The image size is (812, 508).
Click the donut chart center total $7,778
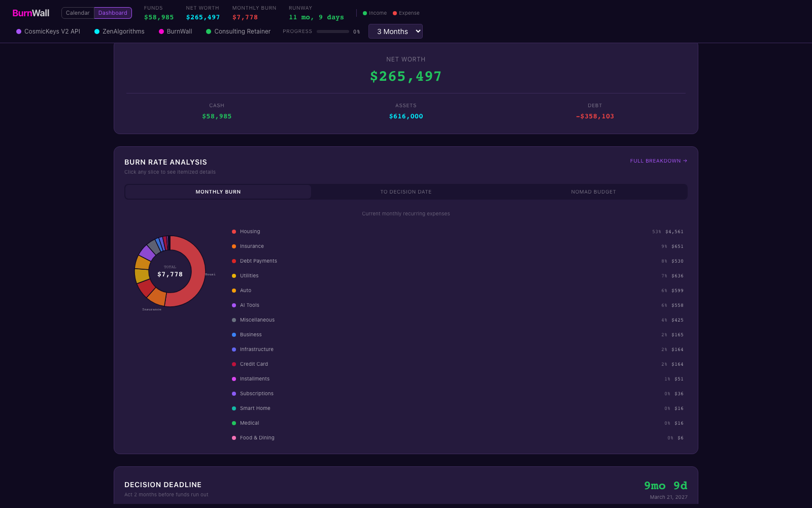click(x=170, y=274)
